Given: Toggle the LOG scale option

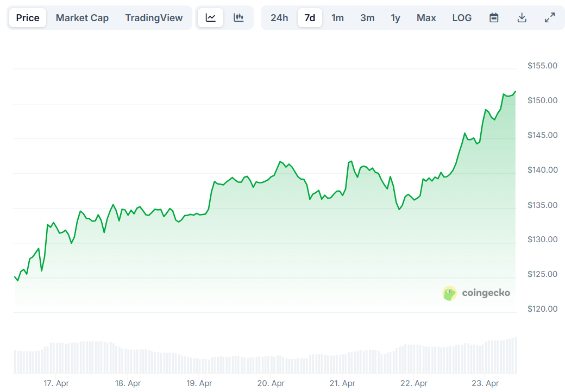Looking at the screenshot, I should pyautogui.click(x=462, y=18).
